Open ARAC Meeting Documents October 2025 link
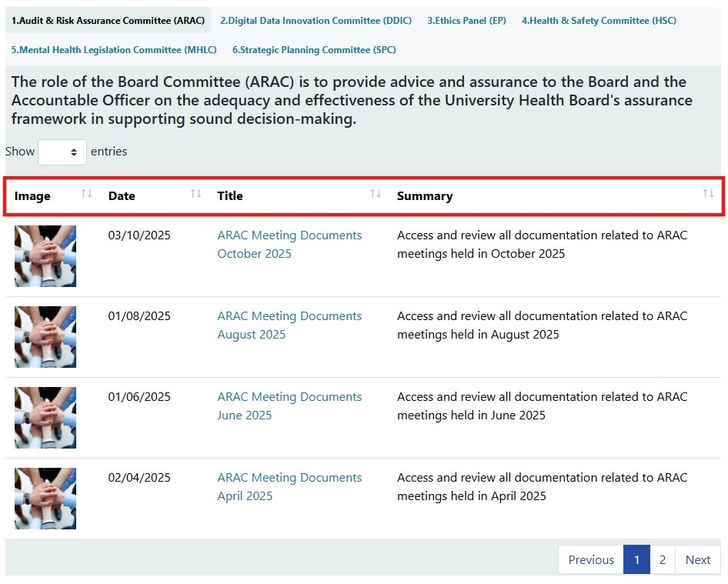This screenshot has height=584, width=728. [289, 244]
